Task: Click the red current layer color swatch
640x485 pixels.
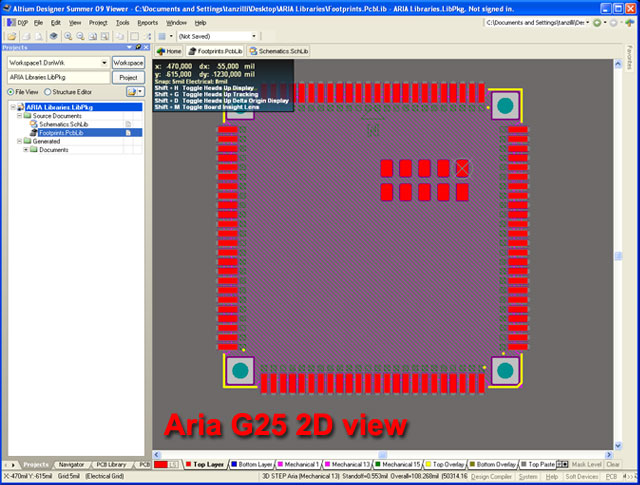Action: click(x=161, y=464)
